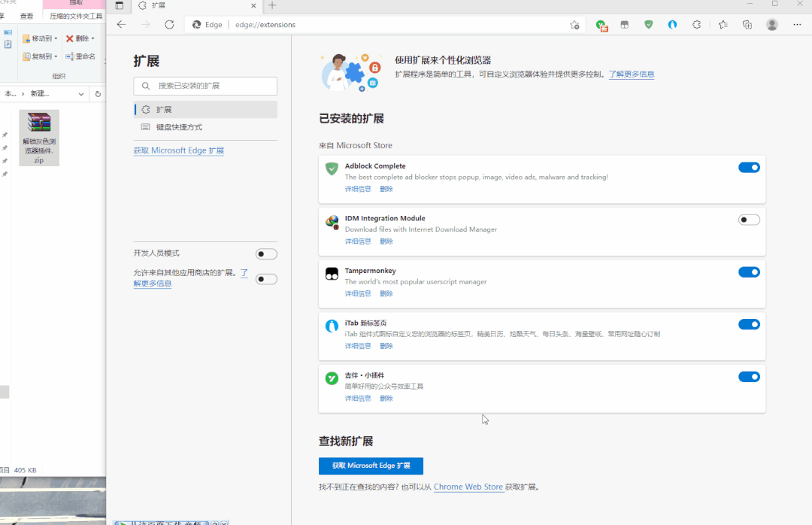Open Edge settings and more menu

797,24
